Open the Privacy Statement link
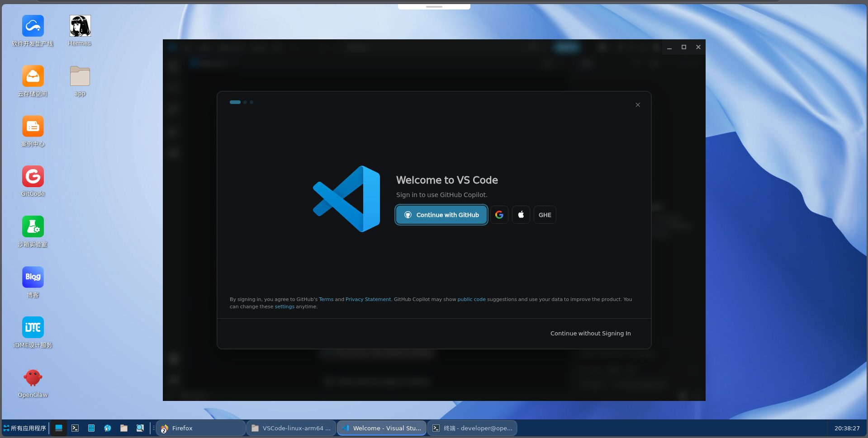 click(x=368, y=299)
